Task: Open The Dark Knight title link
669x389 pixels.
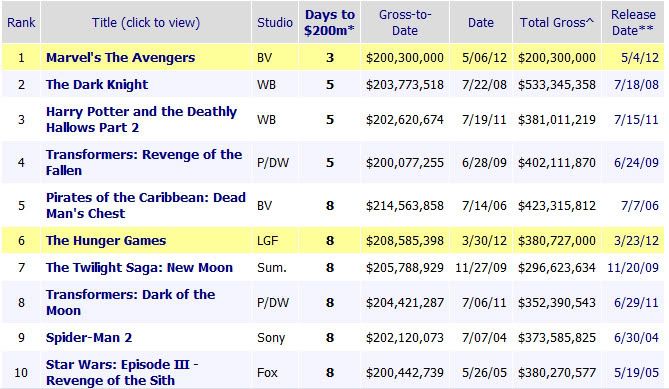Action: click(97, 84)
